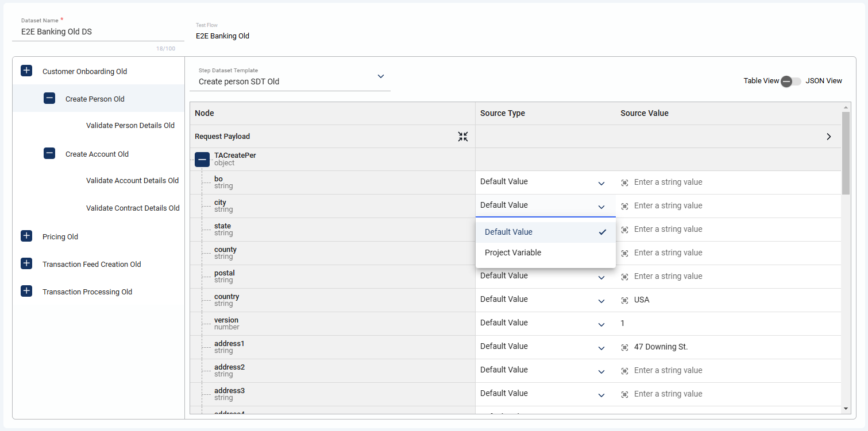
Task: Expand the Request Payload right chevron
Action: click(x=828, y=137)
